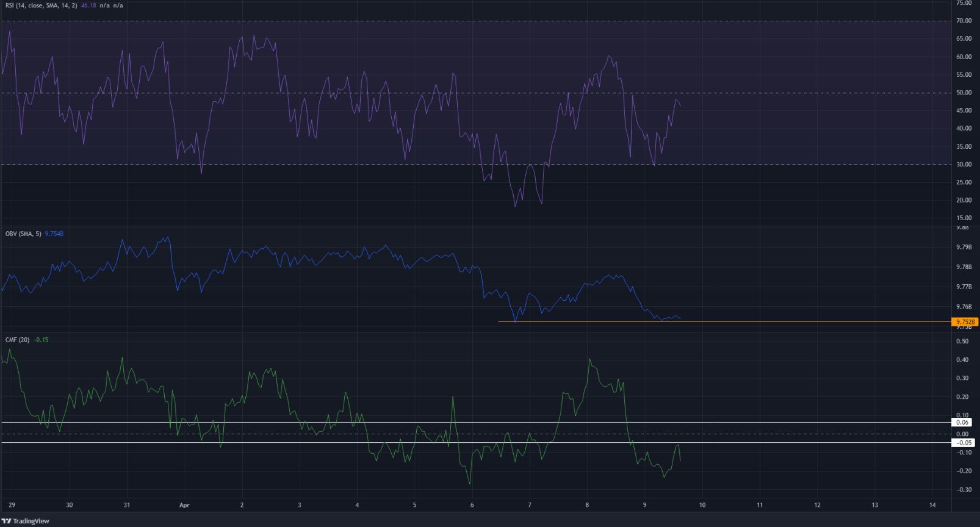
Task: Click the CMF (20) indicator legend
Action: coord(17,340)
